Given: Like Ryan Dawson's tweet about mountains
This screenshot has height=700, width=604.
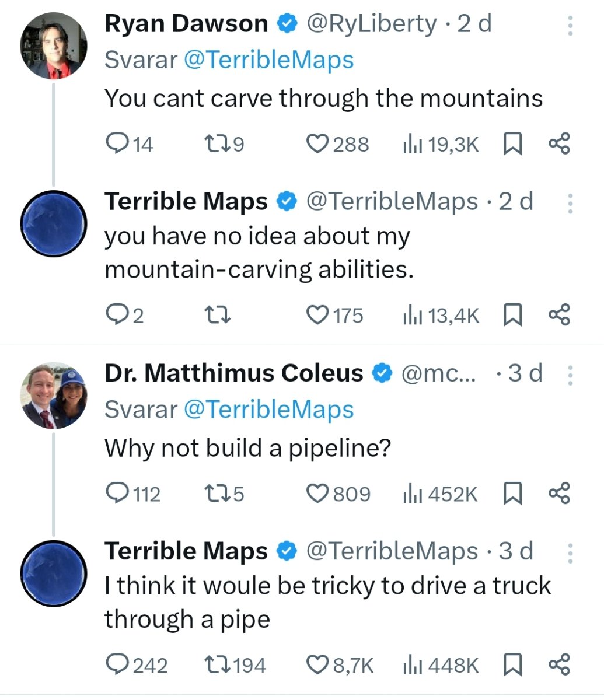Looking at the screenshot, I should tap(317, 143).
